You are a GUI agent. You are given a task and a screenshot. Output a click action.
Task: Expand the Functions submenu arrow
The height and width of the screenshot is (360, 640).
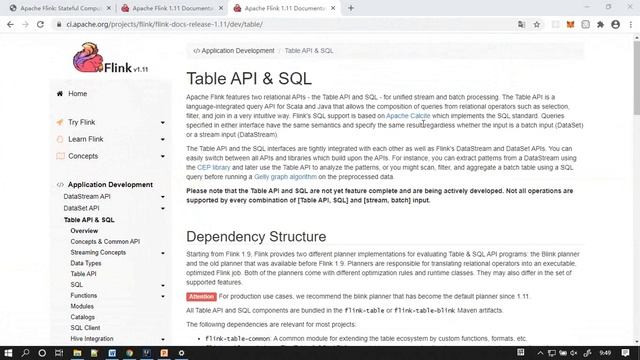pos(162,296)
